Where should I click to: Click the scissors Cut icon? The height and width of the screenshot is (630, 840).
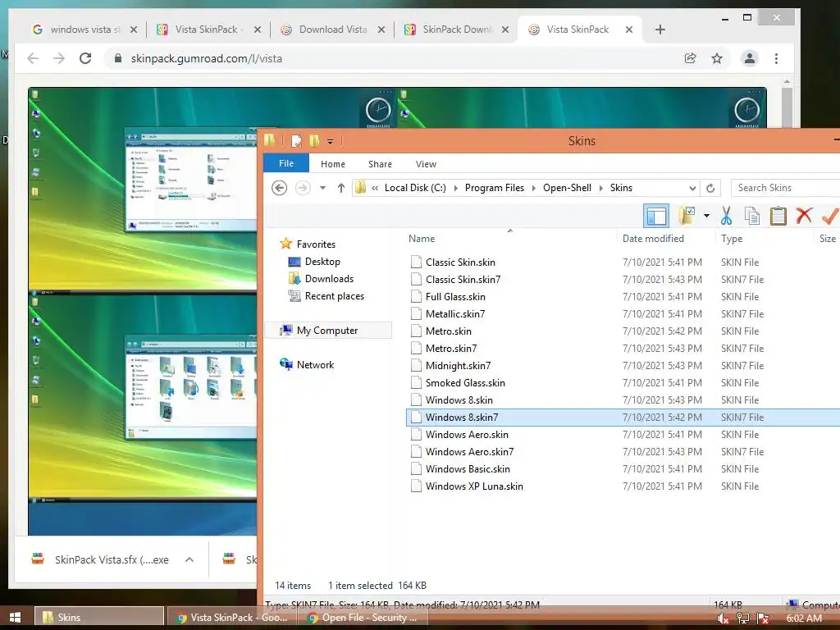click(727, 216)
